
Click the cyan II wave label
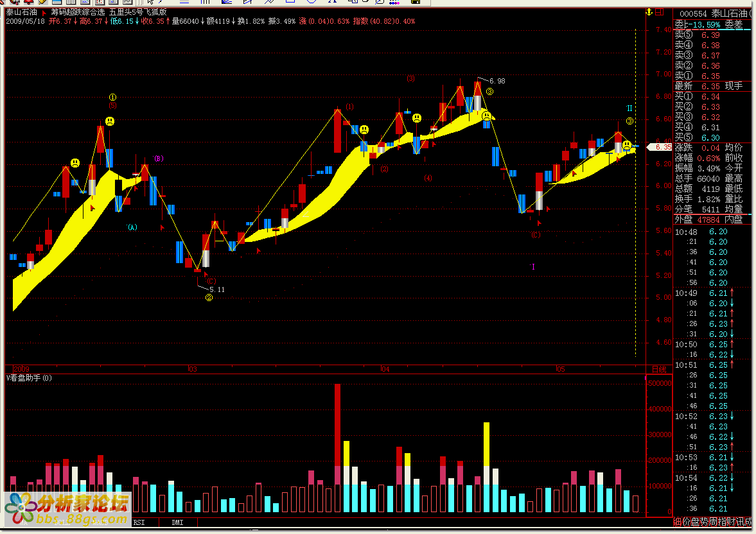[629, 108]
